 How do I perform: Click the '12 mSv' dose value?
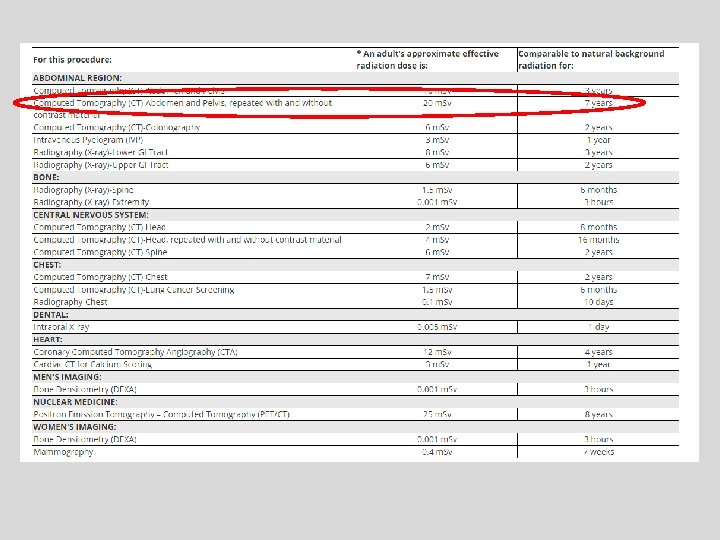coord(437,352)
